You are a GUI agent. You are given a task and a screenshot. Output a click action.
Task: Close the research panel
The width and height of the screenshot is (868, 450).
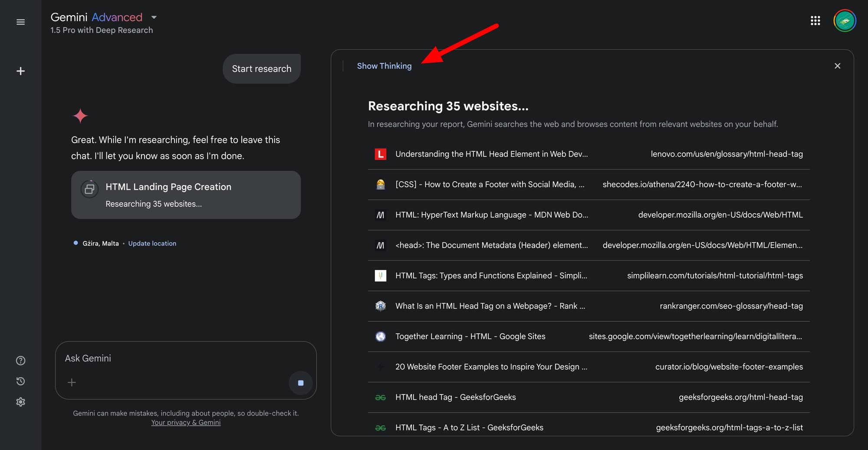point(838,66)
